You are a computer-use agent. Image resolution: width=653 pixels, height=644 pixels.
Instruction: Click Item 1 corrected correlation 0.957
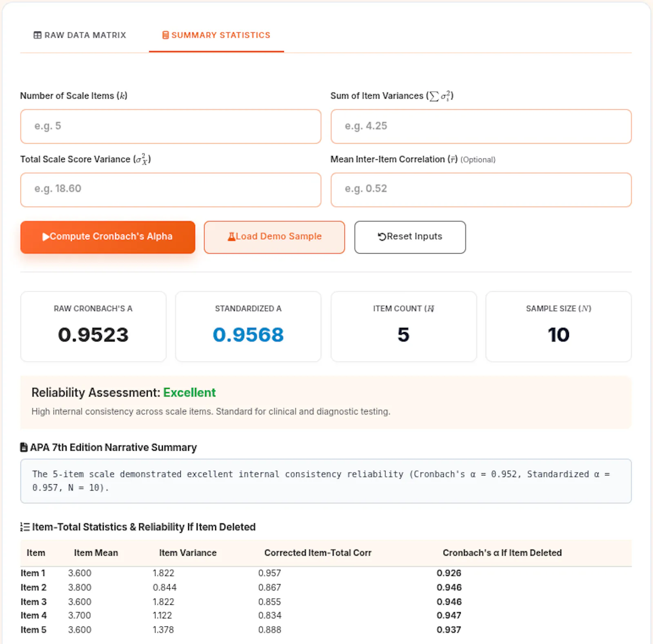[x=269, y=573]
